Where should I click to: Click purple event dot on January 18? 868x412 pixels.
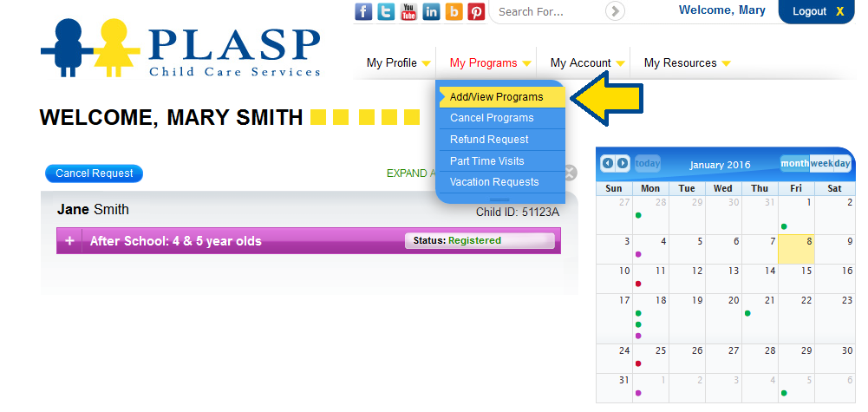638,337
